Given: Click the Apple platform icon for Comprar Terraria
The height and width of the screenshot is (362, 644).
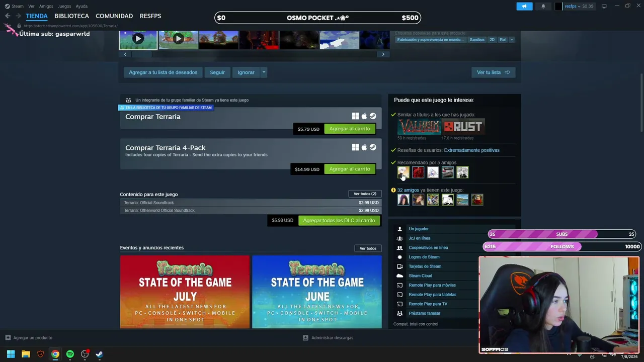Looking at the screenshot, I should pos(364,116).
